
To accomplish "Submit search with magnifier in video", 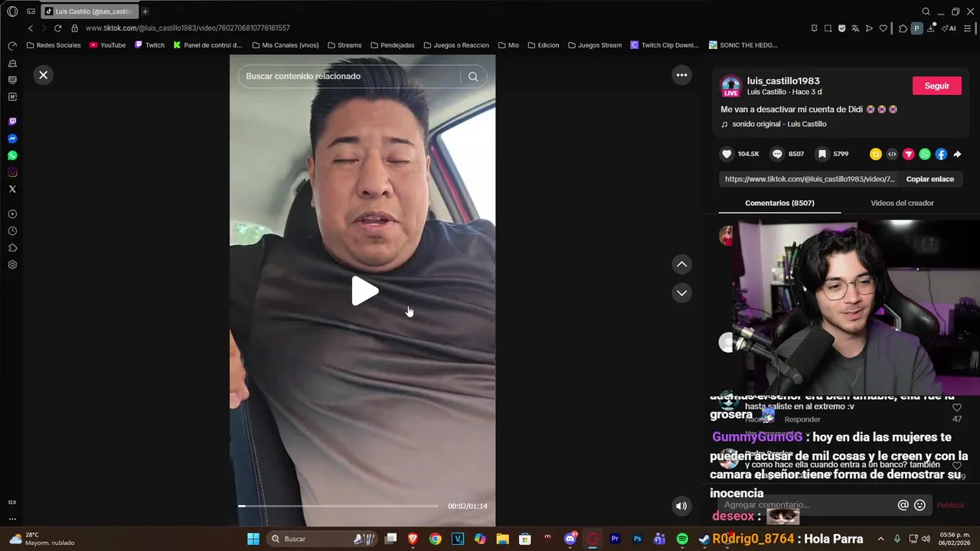I will pos(473,76).
